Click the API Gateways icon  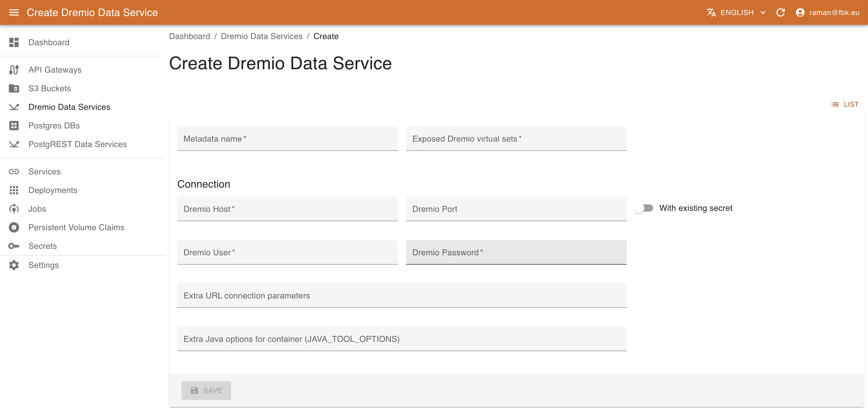(x=14, y=70)
